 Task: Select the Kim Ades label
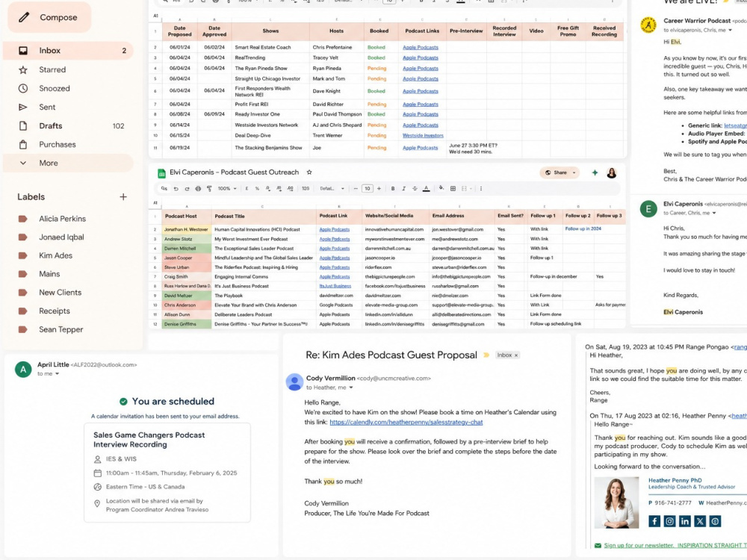pos(56,255)
